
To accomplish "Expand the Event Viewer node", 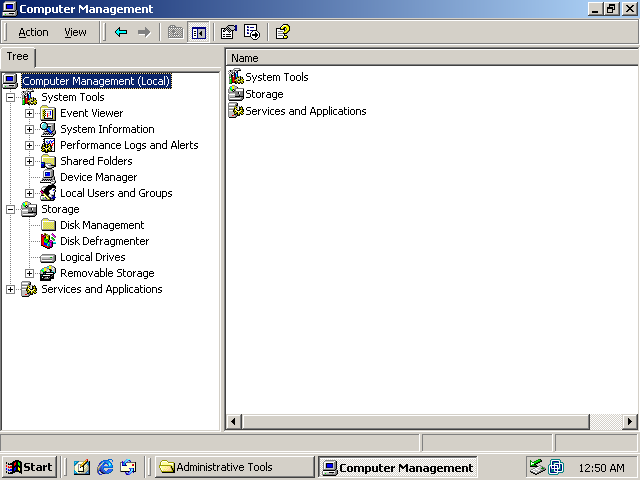I will click(x=29, y=113).
